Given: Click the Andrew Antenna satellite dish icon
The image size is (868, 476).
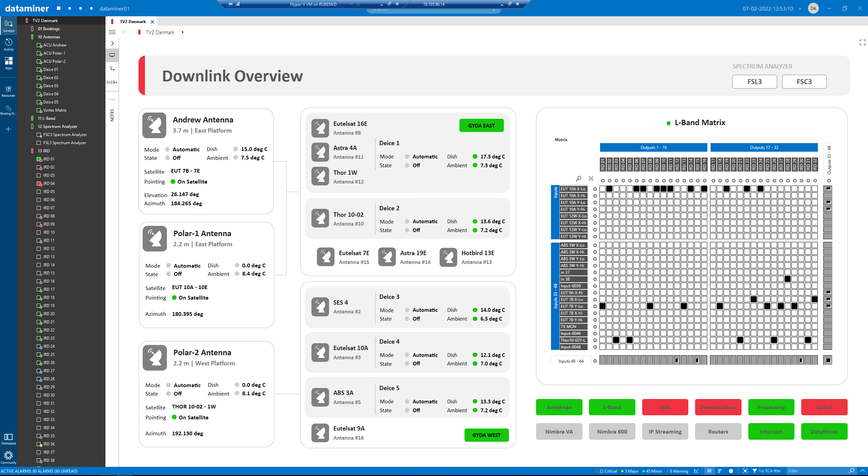Looking at the screenshot, I should 154,125.
